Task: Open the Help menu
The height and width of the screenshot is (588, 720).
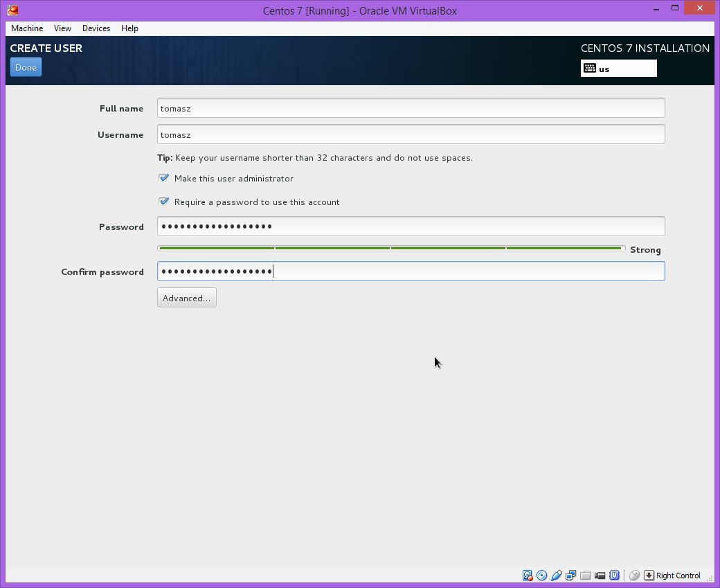Action: pos(129,28)
